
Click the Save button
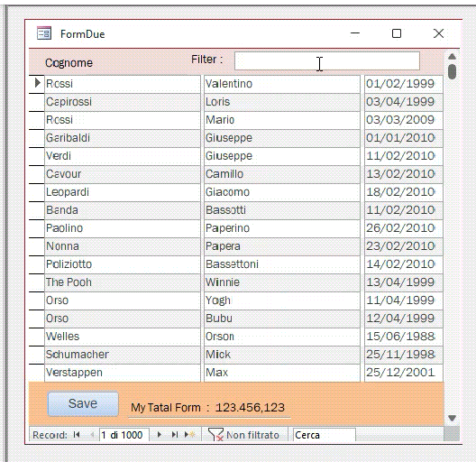point(83,403)
